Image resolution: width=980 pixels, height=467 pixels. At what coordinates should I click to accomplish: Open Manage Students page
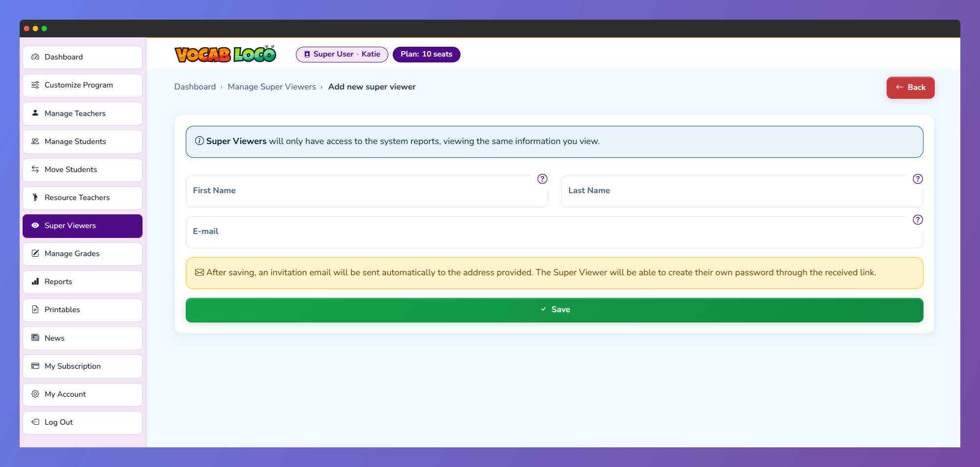[83, 142]
